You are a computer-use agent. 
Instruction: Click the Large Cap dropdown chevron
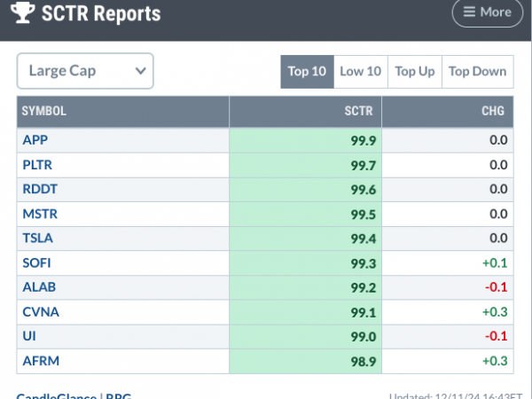(x=140, y=71)
